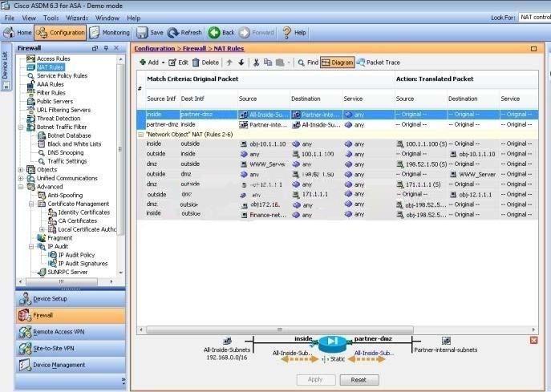The width and height of the screenshot is (551, 392).
Task: Open IP Audit Signatures item
Action: 83,264
